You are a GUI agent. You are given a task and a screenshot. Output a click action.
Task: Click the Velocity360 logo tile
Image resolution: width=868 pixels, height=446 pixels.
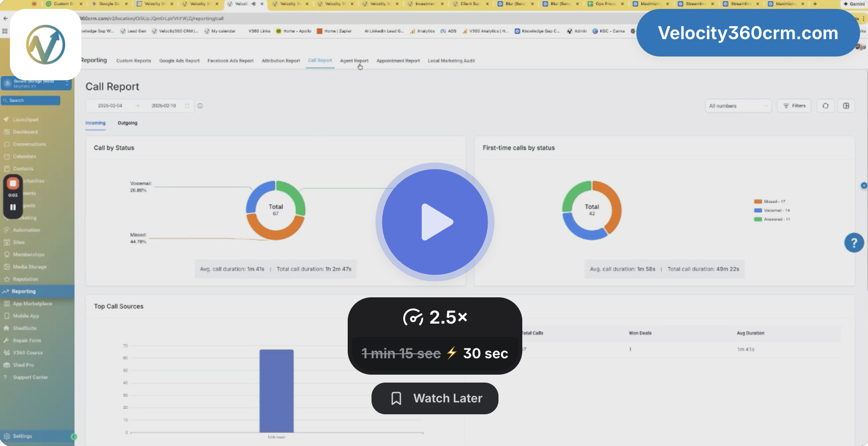click(x=46, y=45)
